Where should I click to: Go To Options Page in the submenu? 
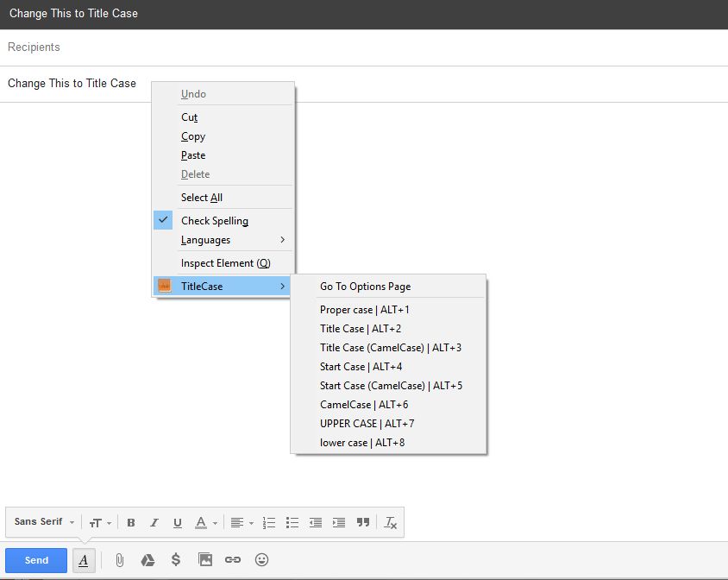364,286
